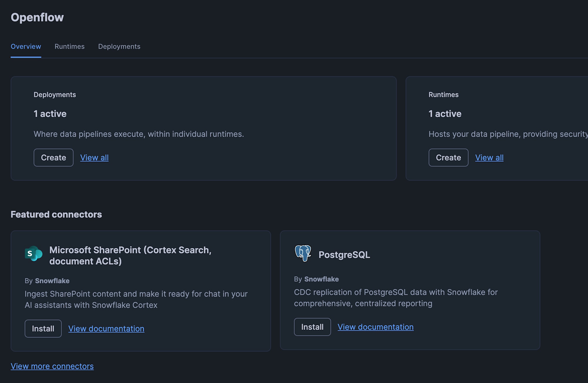Image resolution: width=588 pixels, height=383 pixels.
Task: Click the Runtimes card heading
Action: (x=443, y=95)
